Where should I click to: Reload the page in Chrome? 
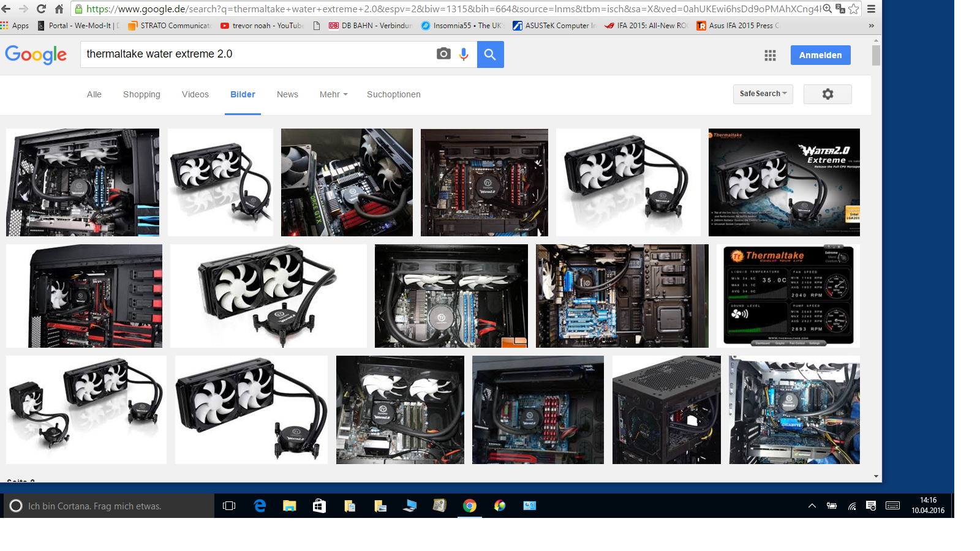click(x=41, y=9)
